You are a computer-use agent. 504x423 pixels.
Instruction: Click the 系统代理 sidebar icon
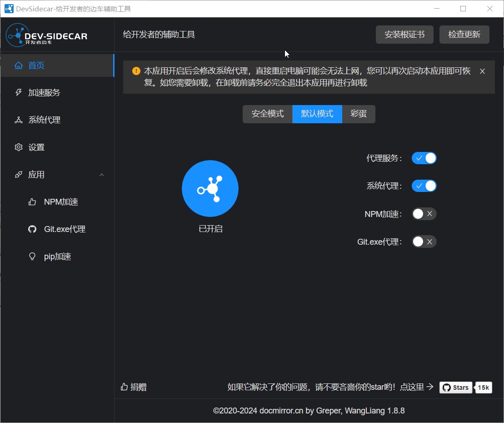[18, 120]
